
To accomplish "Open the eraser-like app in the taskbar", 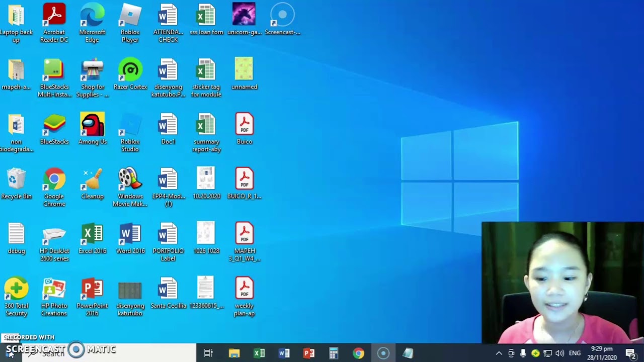I will tap(408, 353).
